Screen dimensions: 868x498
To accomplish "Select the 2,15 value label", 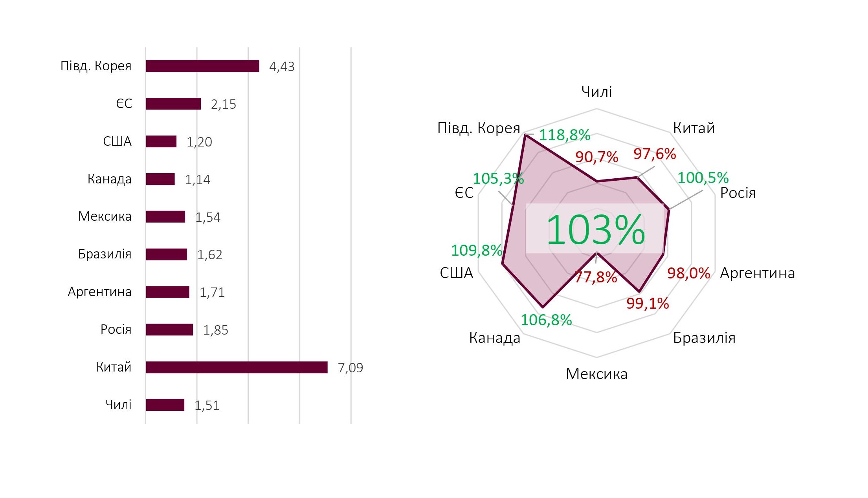I will click(x=223, y=104).
